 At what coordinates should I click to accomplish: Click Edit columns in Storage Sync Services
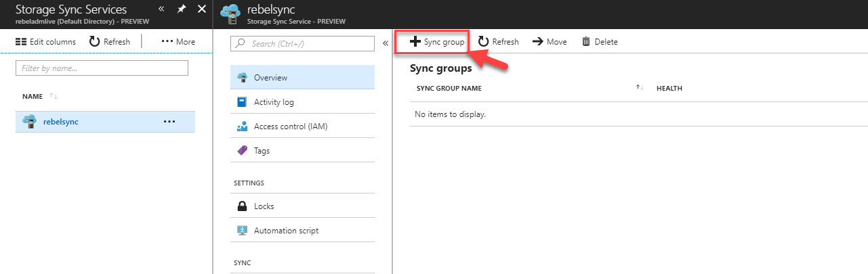point(45,42)
